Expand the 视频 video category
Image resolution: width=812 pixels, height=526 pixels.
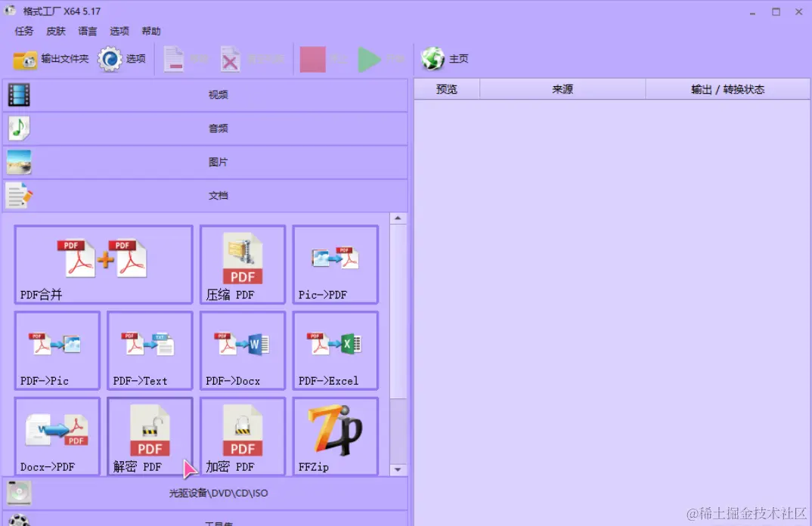point(206,94)
